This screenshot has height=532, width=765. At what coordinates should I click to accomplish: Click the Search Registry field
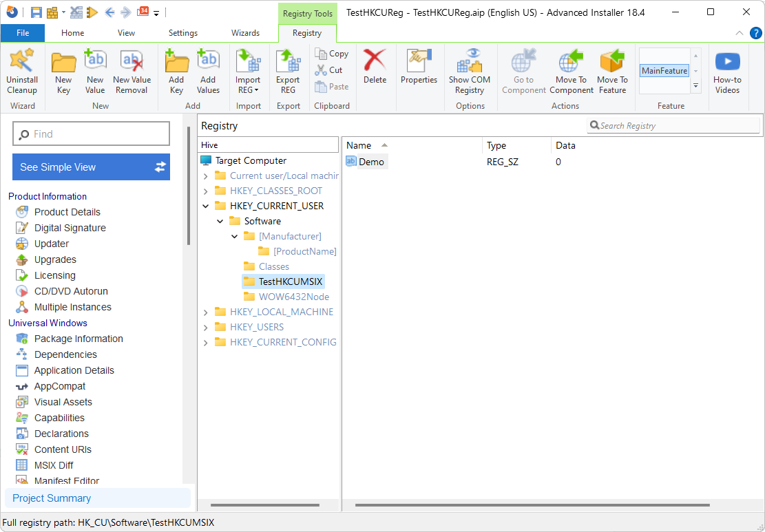tap(673, 126)
